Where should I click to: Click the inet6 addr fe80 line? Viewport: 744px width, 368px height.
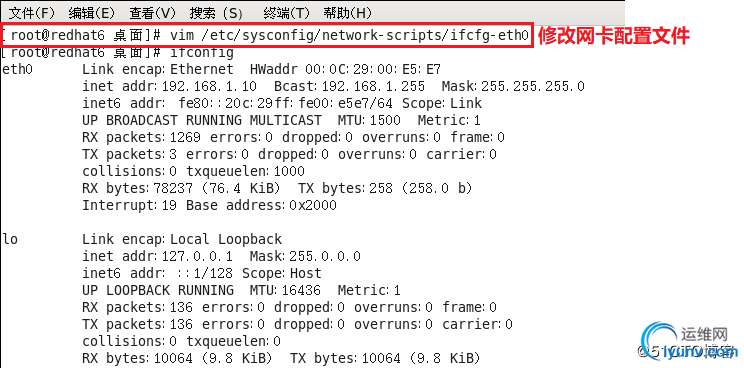click(282, 103)
